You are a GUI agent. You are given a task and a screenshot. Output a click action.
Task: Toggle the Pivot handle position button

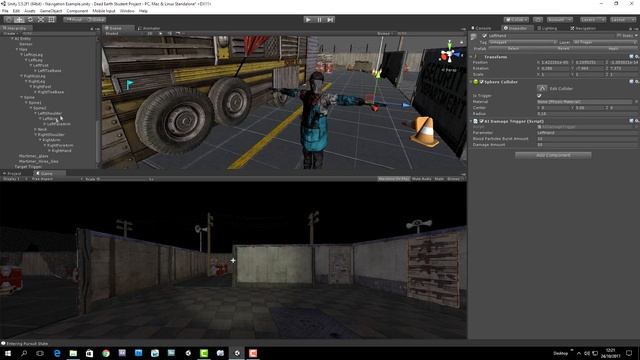[x=74, y=19]
